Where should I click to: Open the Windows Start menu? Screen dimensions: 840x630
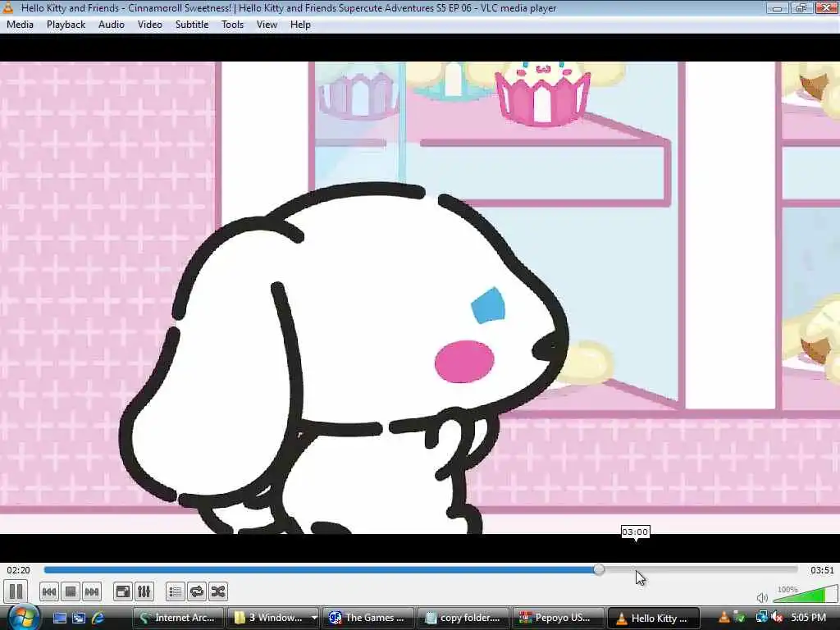pyautogui.click(x=22, y=618)
